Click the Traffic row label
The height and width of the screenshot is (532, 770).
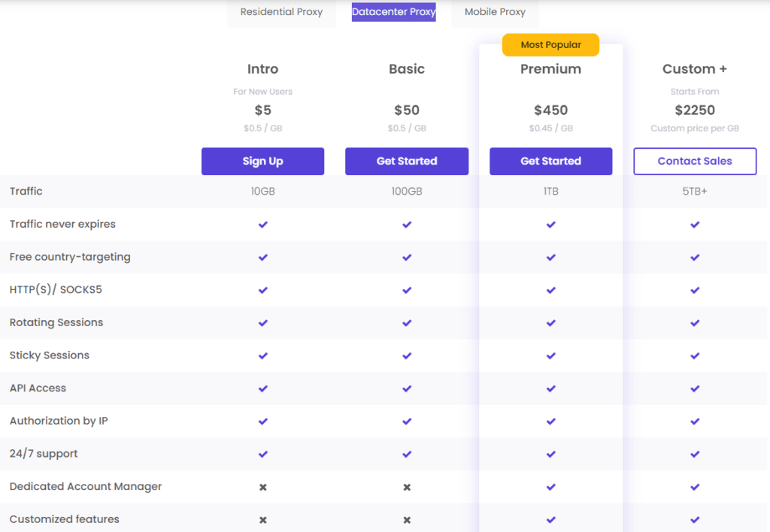pos(26,192)
